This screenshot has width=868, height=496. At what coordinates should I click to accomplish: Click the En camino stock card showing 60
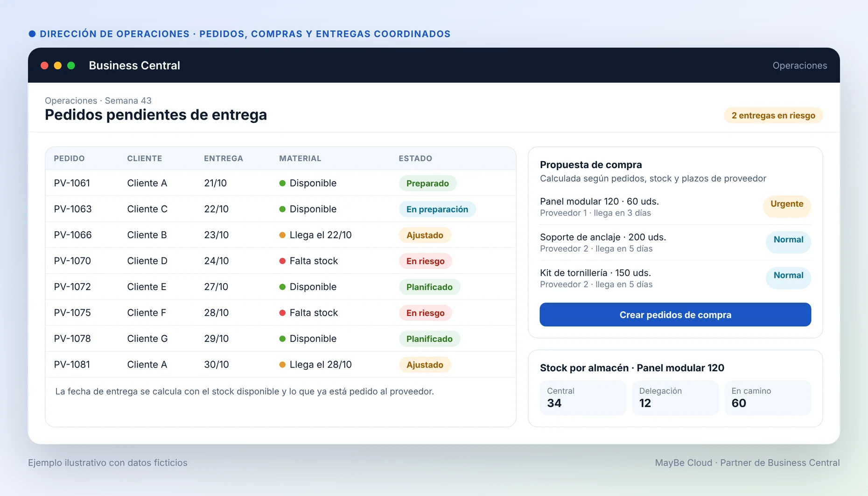[768, 398]
